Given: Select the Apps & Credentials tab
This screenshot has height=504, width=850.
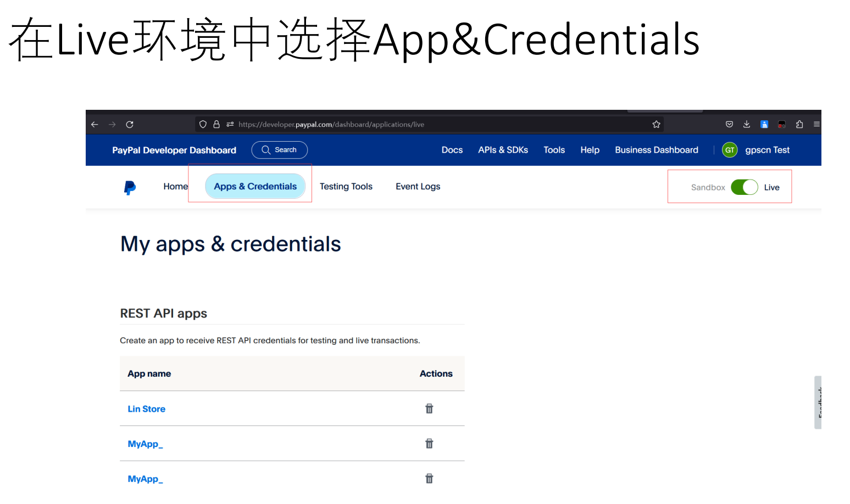Looking at the screenshot, I should (255, 186).
